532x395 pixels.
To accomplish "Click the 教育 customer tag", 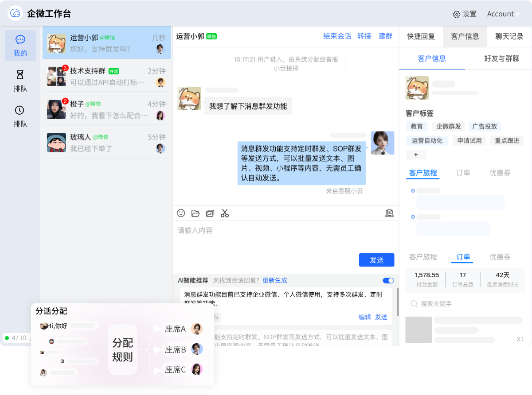I will pyautogui.click(x=417, y=126).
